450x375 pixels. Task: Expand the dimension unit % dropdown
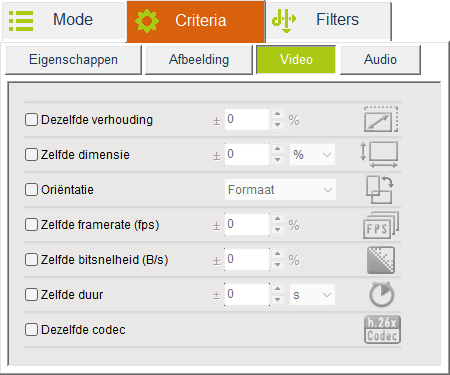(312, 155)
